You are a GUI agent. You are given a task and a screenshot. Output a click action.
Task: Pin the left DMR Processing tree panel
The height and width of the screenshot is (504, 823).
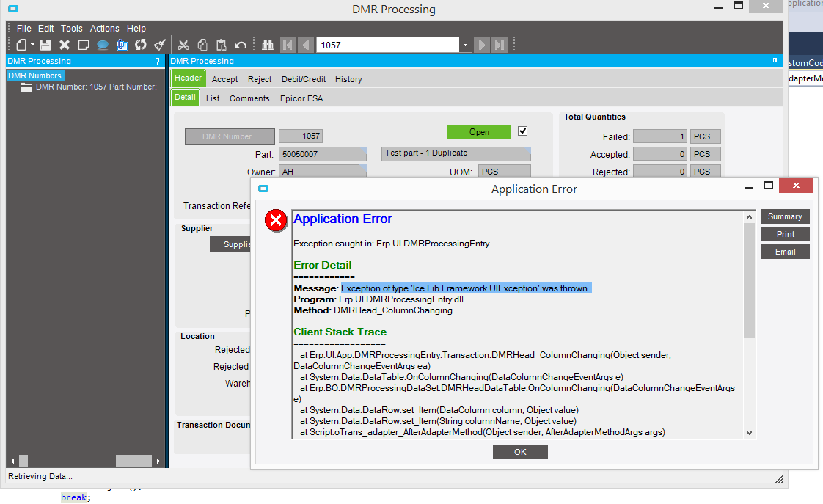(157, 62)
